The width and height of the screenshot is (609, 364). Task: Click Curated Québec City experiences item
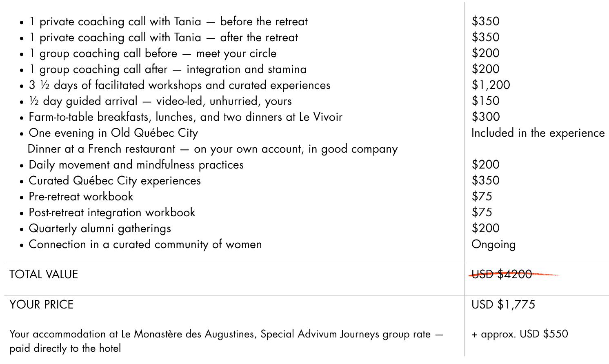(x=115, y=181)
